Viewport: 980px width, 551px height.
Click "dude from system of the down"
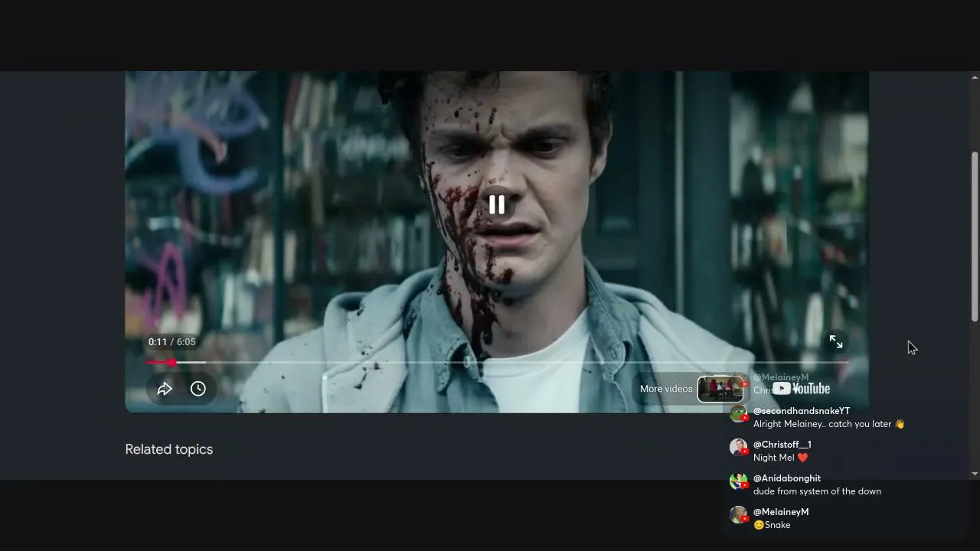(817, 491)
